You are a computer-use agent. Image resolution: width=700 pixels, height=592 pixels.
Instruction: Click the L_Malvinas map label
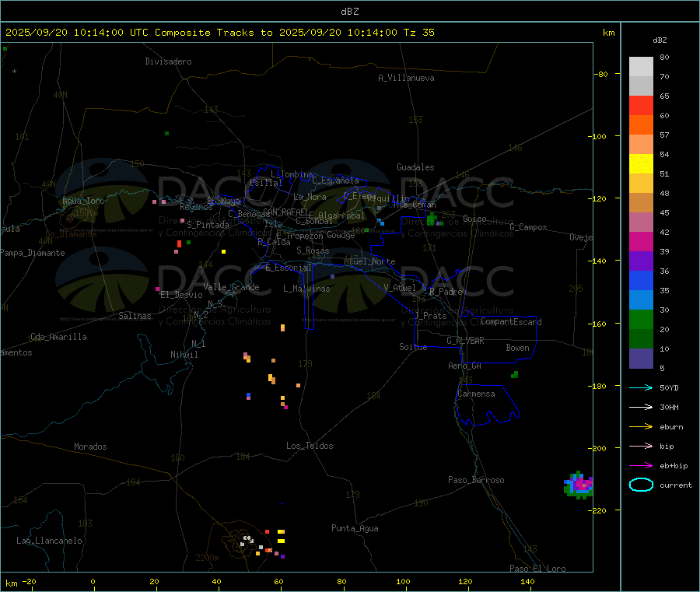[x=306, y=289]
